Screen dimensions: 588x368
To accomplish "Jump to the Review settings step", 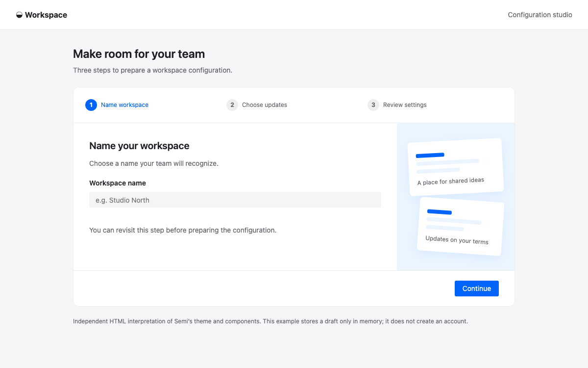I will coord(397,105).
